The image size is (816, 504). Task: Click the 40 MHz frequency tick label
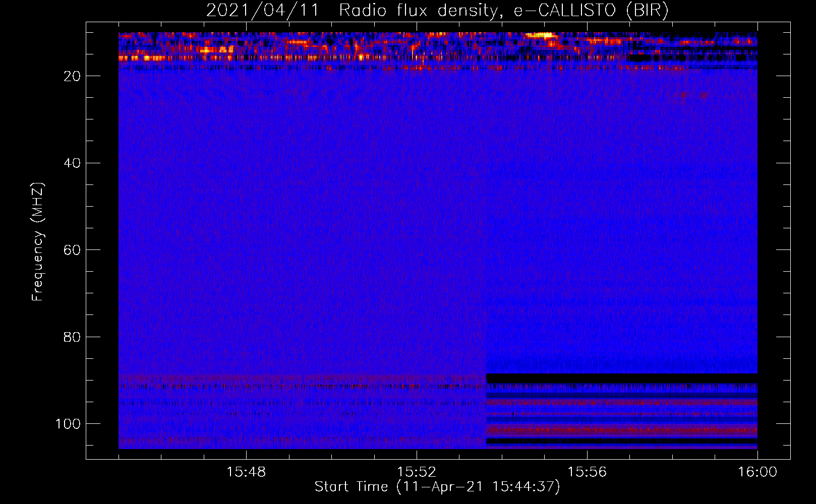pyautogui.click(x=72, y=163)
